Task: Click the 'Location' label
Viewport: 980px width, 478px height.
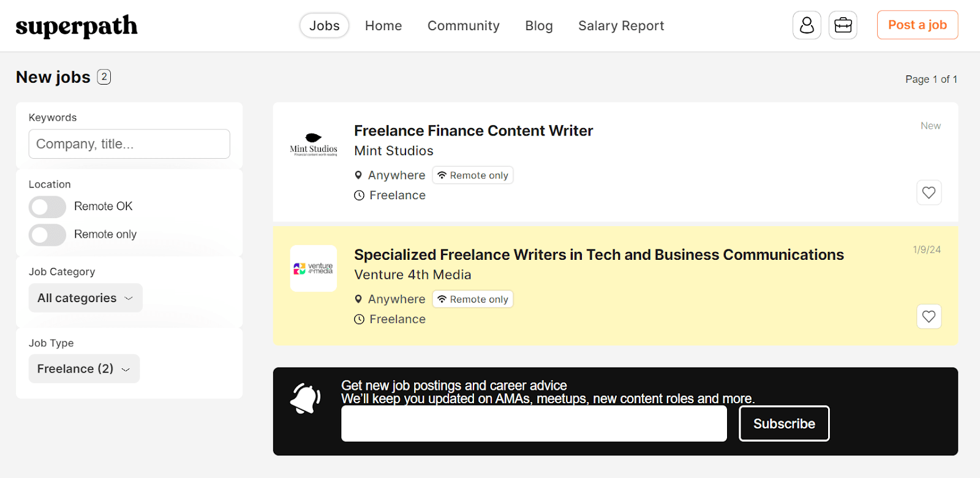Action: tap(50, 184)
